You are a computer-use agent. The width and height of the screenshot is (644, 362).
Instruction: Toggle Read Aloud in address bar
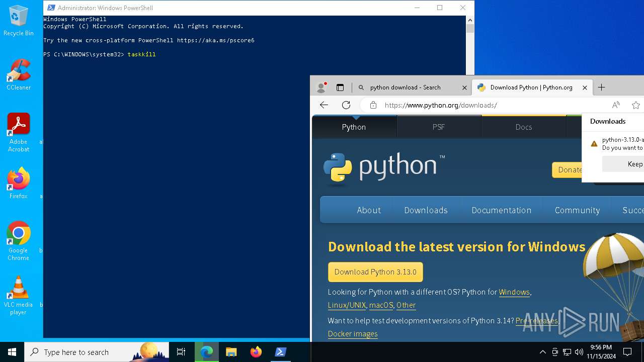point(616,105)
